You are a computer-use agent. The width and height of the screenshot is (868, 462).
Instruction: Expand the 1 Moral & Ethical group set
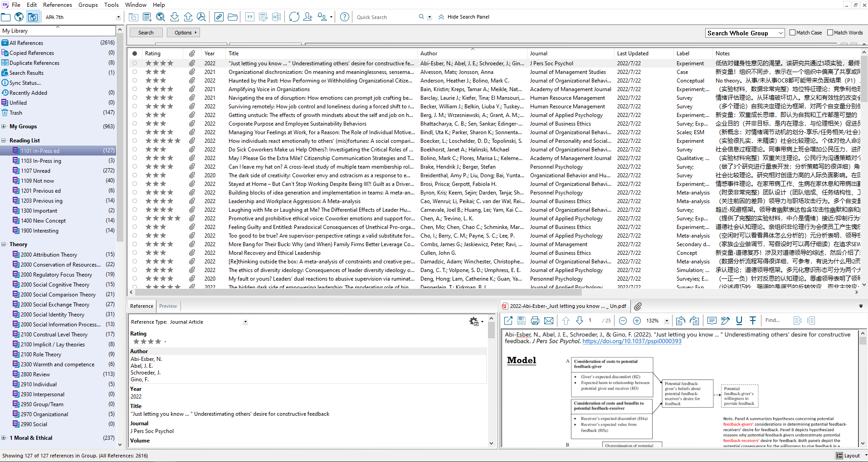pyautogui.click(x=4, y=438)
